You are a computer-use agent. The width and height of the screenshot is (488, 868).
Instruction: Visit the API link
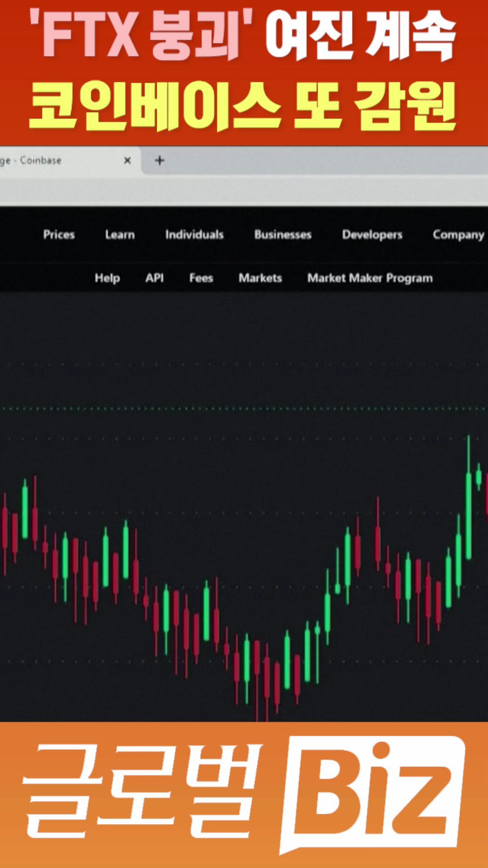155,278
